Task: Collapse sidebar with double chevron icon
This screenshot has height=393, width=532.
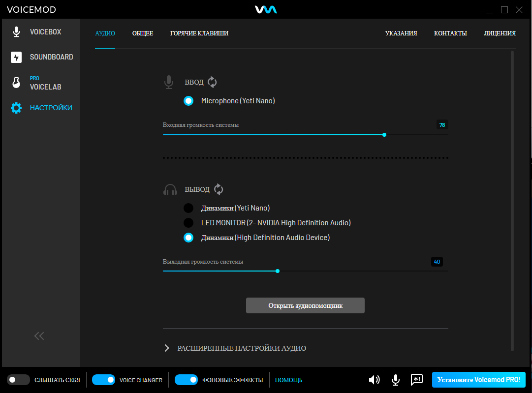Action: (39, 336)
